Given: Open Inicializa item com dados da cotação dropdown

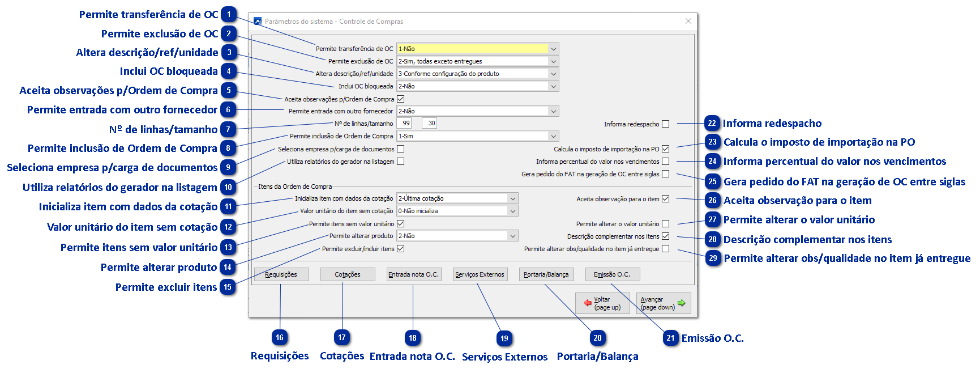Looking at the screenshot, I should (x=513, y=198).
